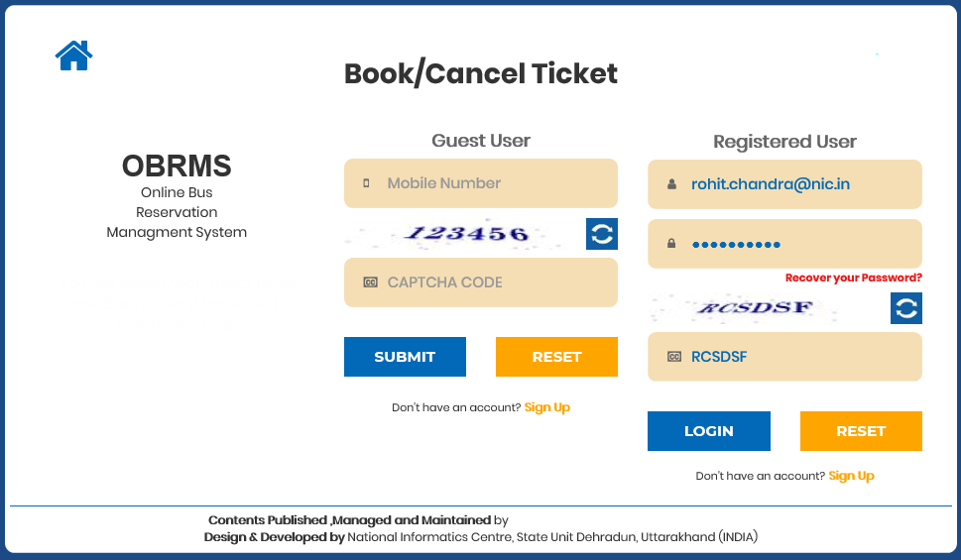The height and width of the screenshot is (560, 961).
Task: Refresh the Guest User captcha image
Action: 601,234
